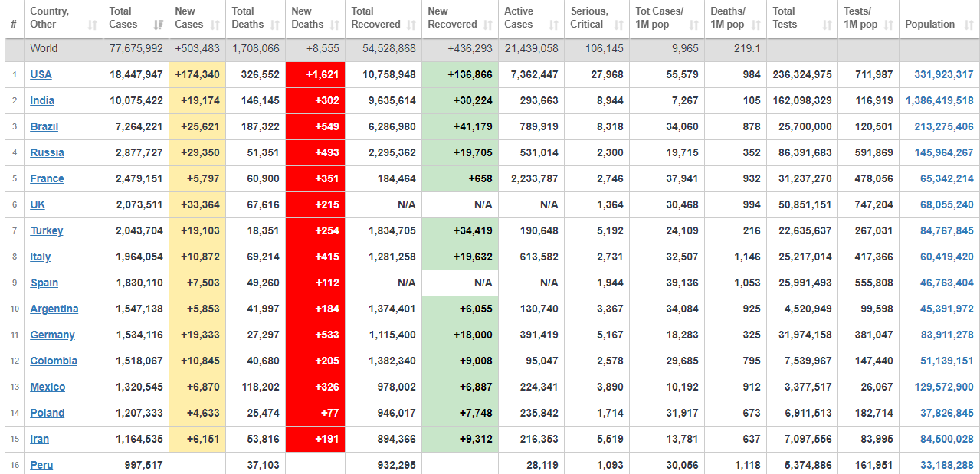
Task: Open the Colombia country link
Action: pyautogui.click(x=54, y=361)
